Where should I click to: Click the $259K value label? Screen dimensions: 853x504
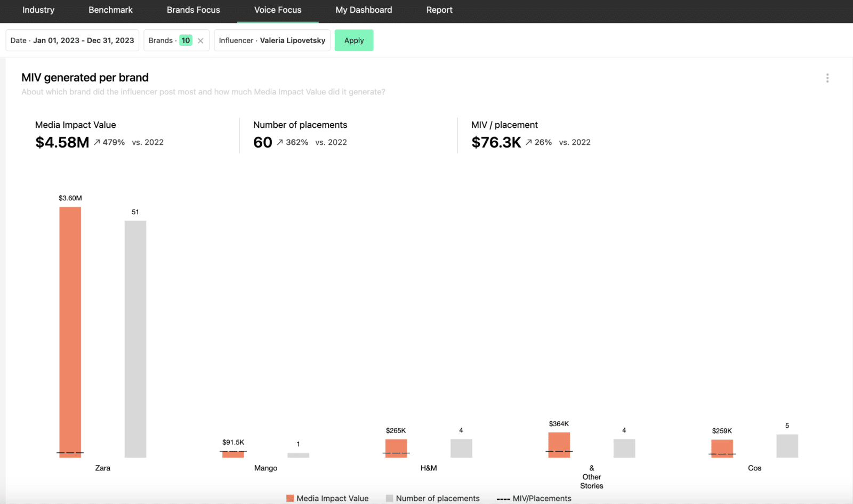pos(722,431)
